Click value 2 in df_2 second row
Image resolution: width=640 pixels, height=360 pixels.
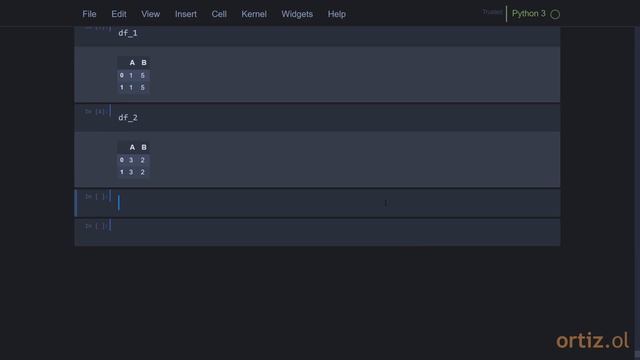click(142, 172)
